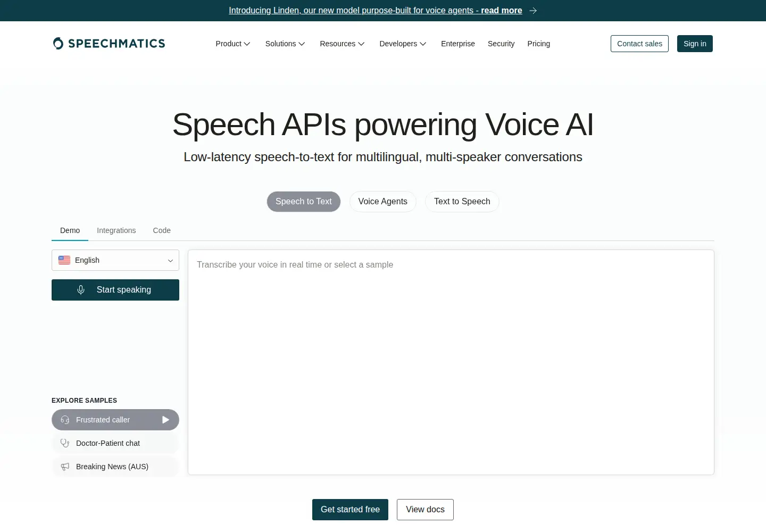
Task: Expand the Solutions menu
Action: pyautogui.click(x=285, y=44)
